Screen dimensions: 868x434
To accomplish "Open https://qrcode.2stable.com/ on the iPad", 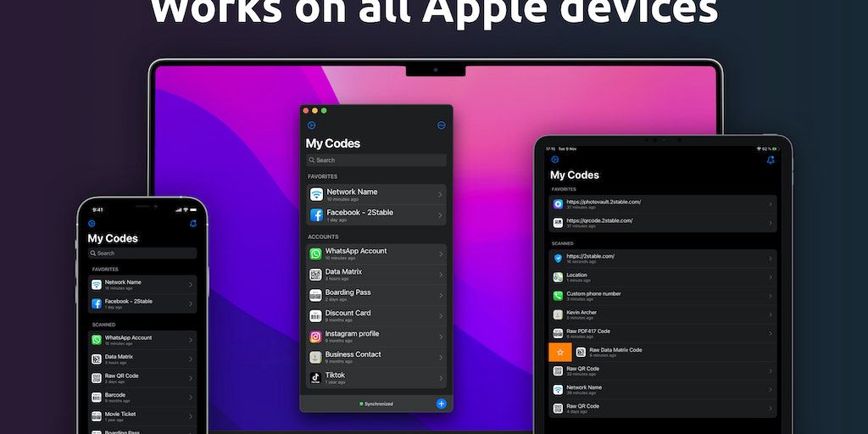I will 663,223.
